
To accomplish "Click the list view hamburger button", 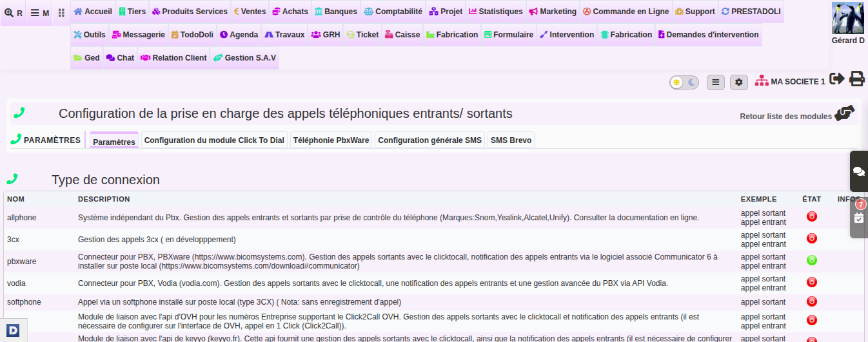I will (716, 82).
